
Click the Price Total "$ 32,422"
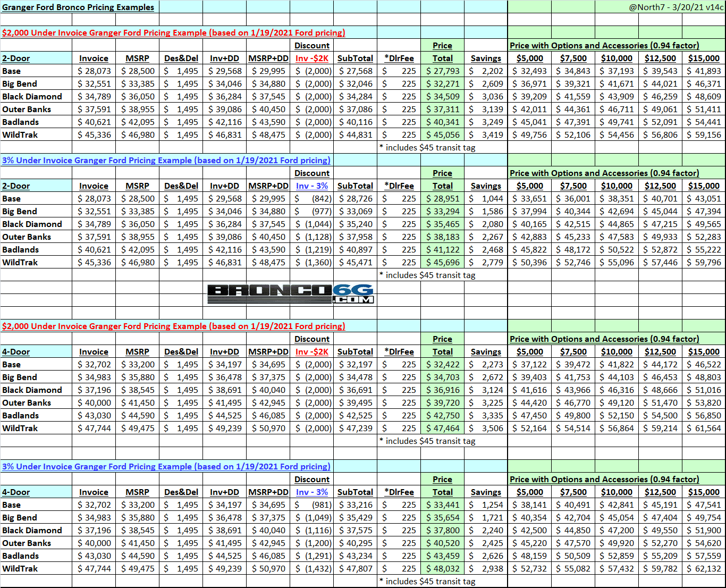(x=443, y=365)
